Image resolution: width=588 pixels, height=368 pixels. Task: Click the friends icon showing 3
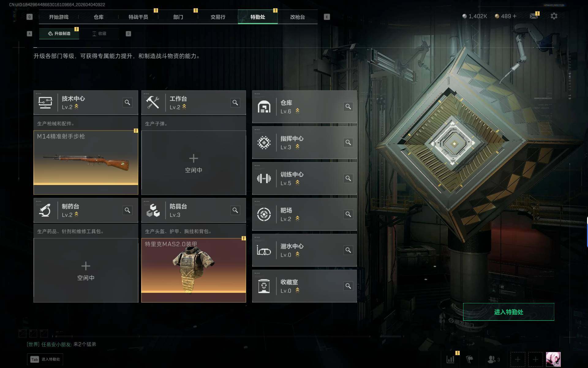pyautogui.click(x=493, y=359)
